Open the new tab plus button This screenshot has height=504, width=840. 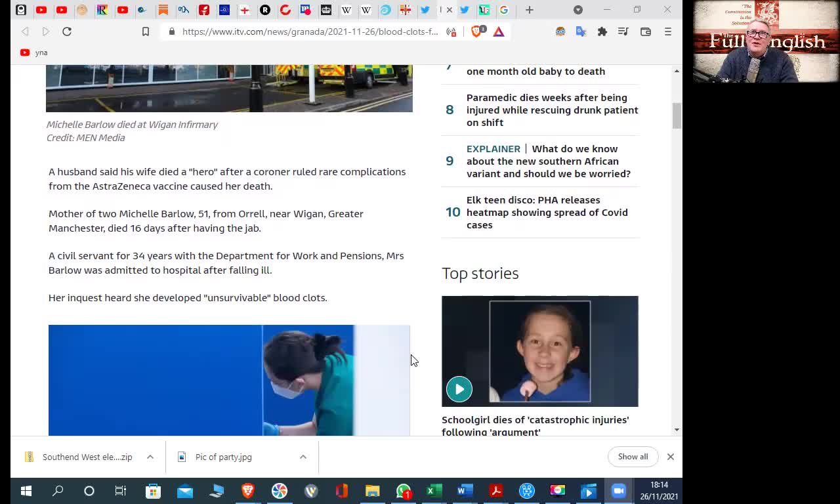pyautogui.click(x=530, y=10)
